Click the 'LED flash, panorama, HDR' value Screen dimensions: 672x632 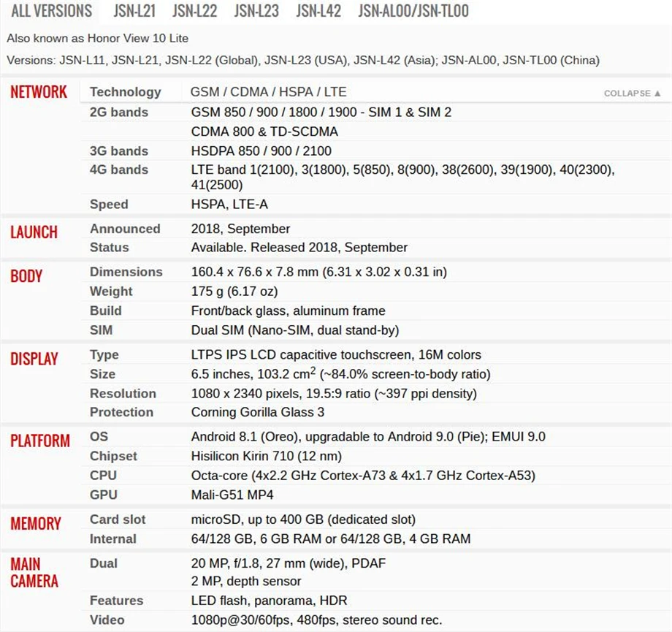coord(269,601)
